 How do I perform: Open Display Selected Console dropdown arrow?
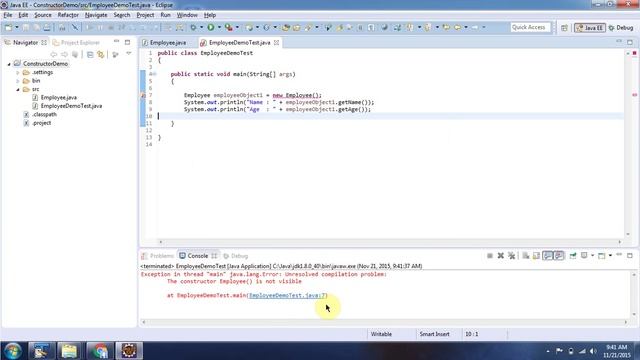[593, 256]
